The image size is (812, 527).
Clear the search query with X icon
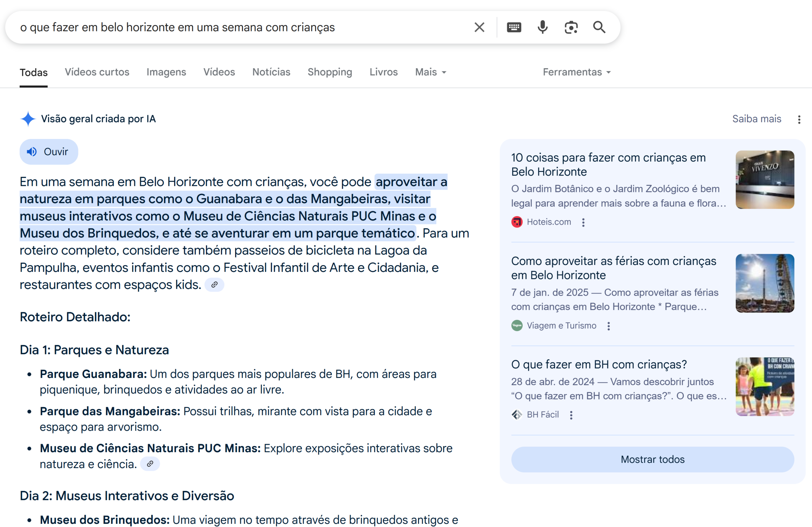pyautogui.click(x=479, y=27)
